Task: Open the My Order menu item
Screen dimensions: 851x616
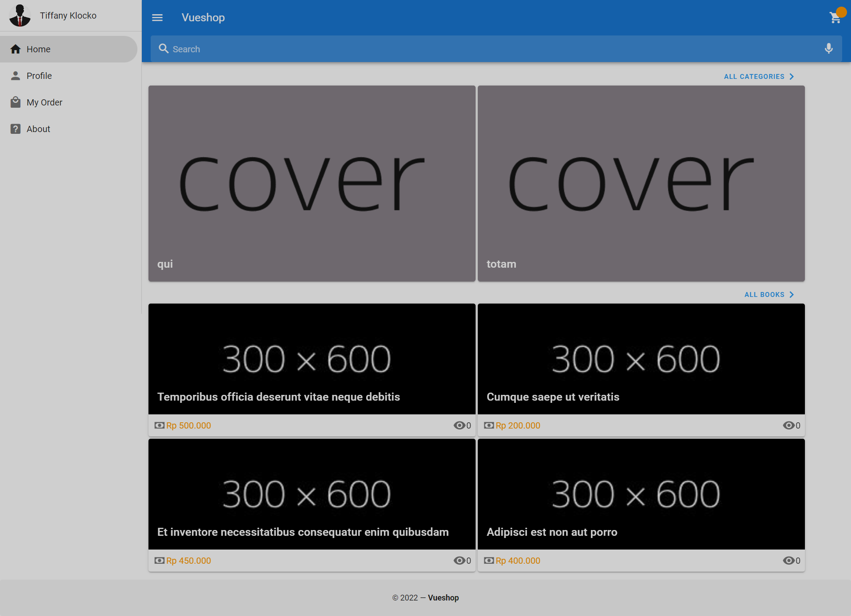Action: coord(44,102)
